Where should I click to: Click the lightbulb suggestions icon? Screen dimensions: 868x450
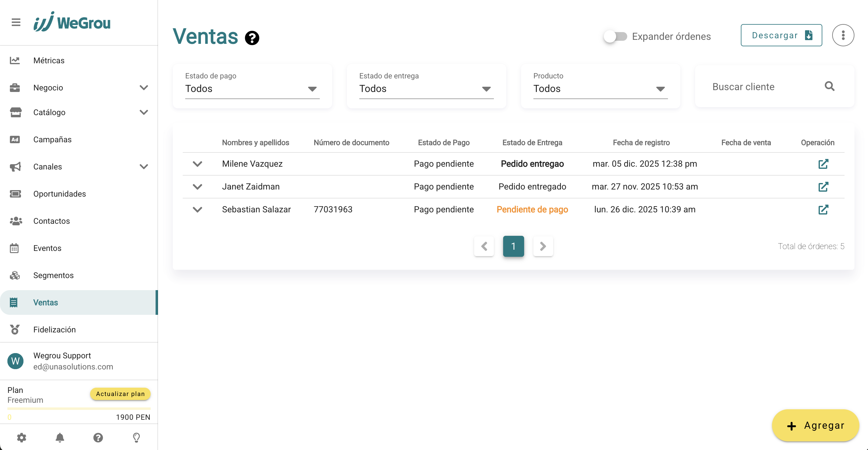pyautogui.click(x=136, y=437)
